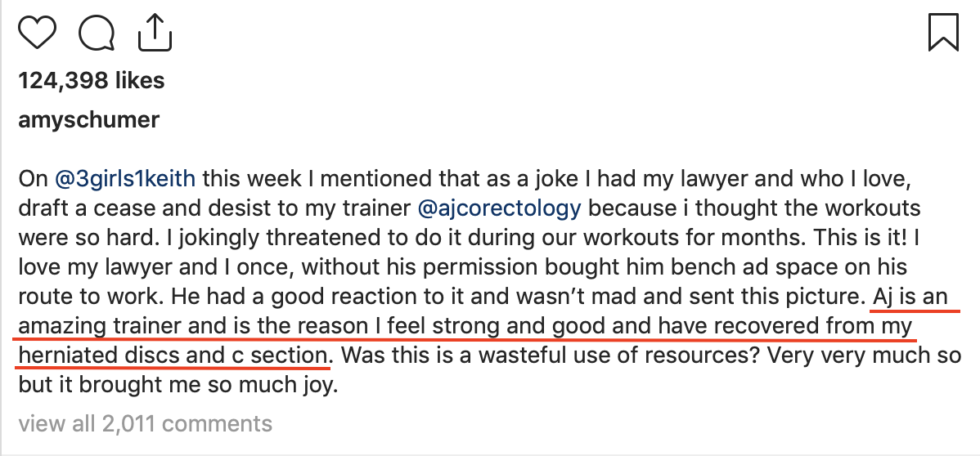This screenshot has height=456, width=980.
Task: Save the post with the bookmark icon
Action: [943, 34]
